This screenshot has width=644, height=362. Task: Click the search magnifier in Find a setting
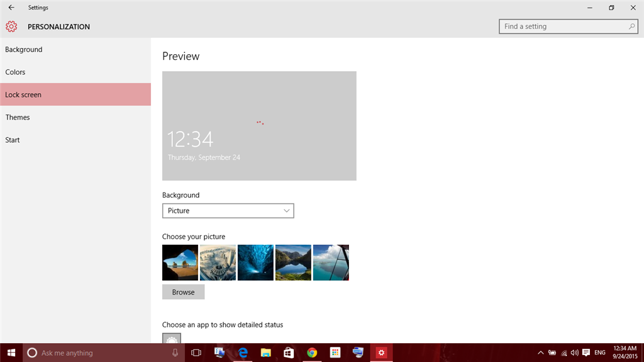(631, 26)
